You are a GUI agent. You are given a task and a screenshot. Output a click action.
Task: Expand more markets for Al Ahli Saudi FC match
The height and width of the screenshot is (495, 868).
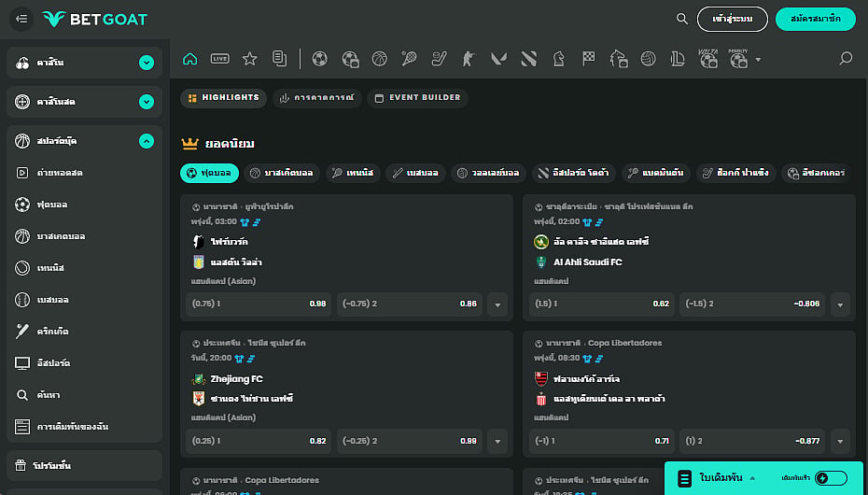click(840, 304)
